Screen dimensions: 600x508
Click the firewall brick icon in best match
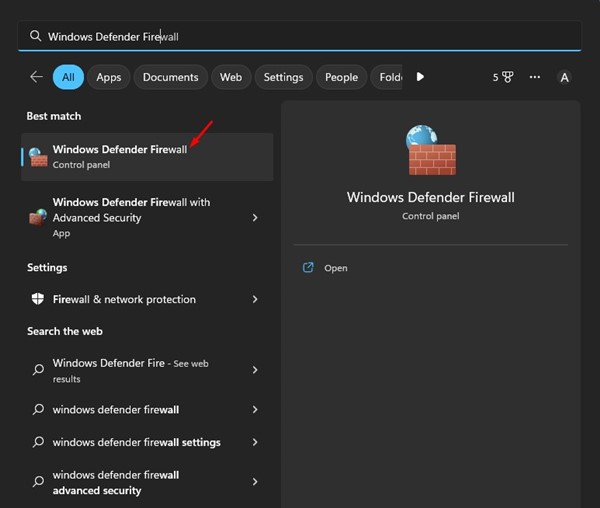pyautogui.click(x=38, y=157)
